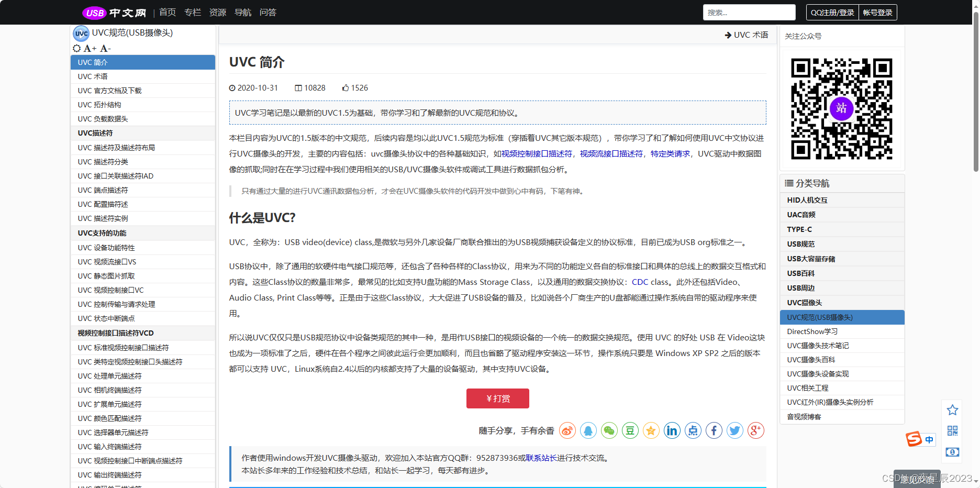The width and height of the screenshot is (980, 488).
Task: Open the 专栏 menu
Action: click(193, 12)
